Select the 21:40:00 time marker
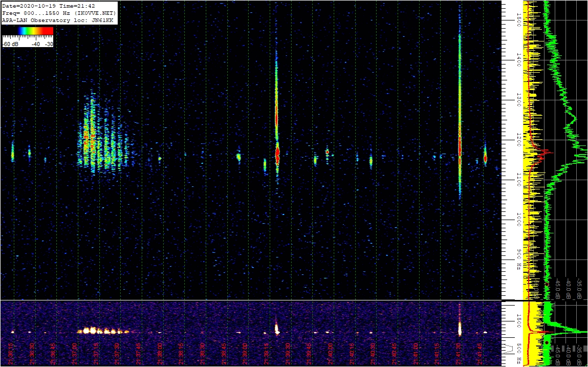The image size is (588, 367). tap(331, 353)
